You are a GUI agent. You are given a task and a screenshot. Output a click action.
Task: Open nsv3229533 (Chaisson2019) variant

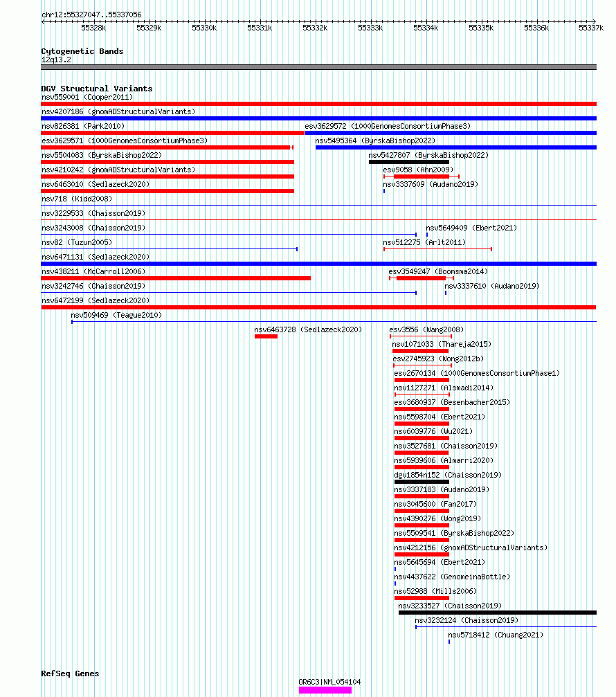93,213
